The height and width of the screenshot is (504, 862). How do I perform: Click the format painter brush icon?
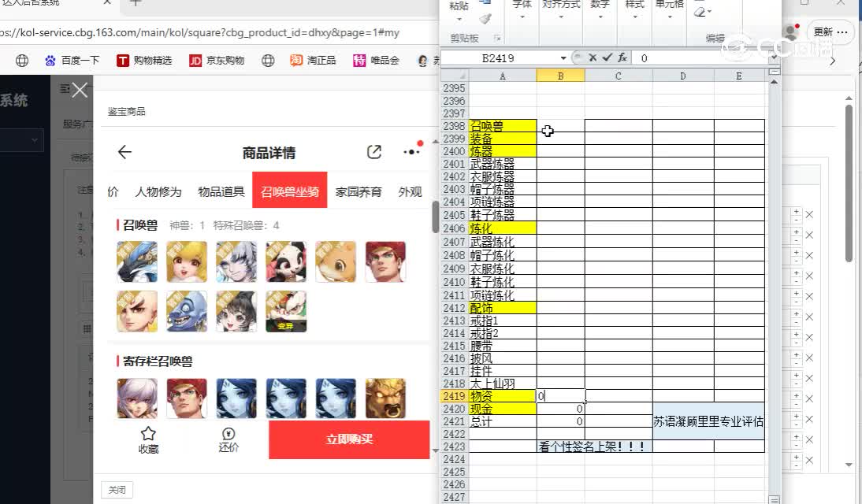485,19
